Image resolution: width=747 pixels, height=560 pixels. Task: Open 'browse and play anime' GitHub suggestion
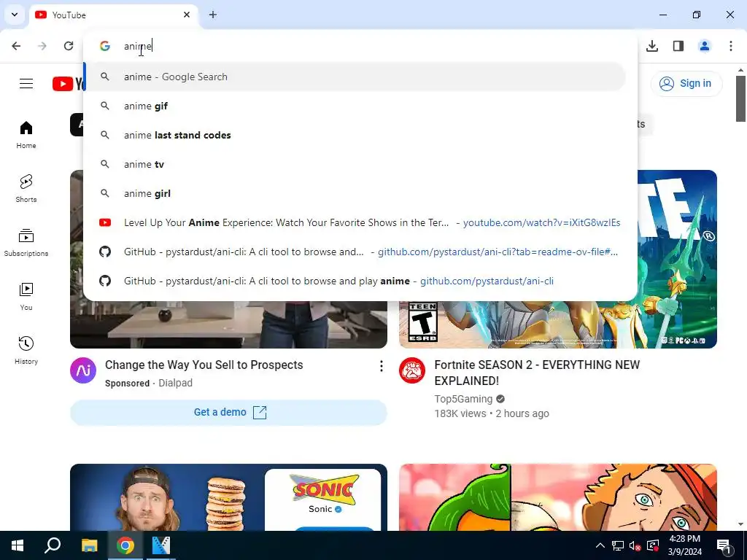(355, 281)
